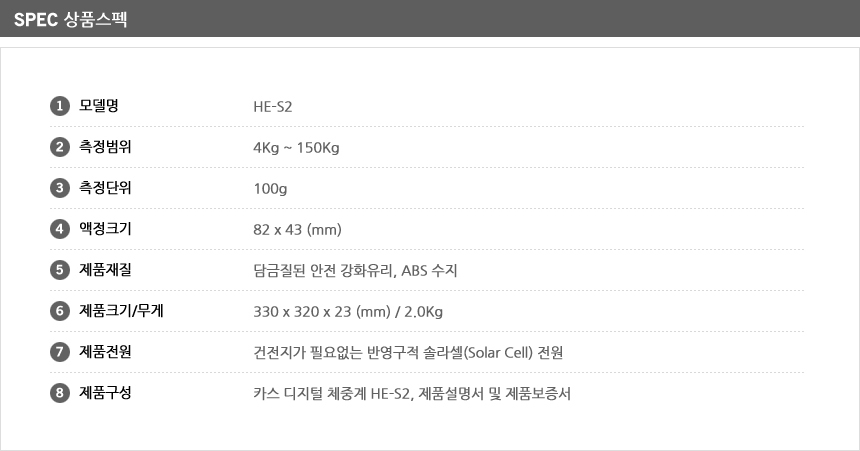Click the number 1 circle icon
The width and height of the screenshot is (860, 451).
59,106
